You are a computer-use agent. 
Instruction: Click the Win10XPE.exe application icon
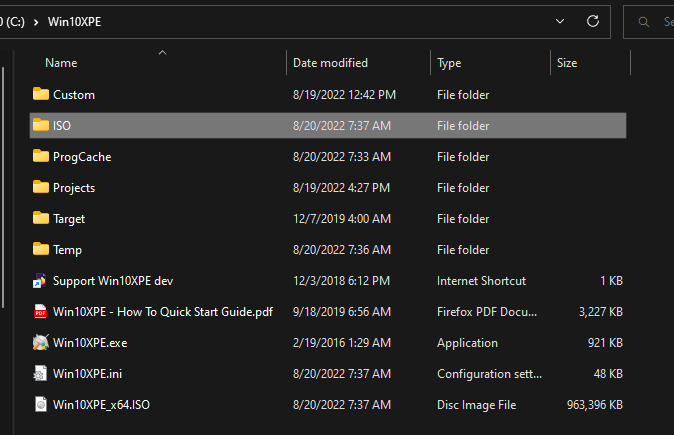point(41,343)
